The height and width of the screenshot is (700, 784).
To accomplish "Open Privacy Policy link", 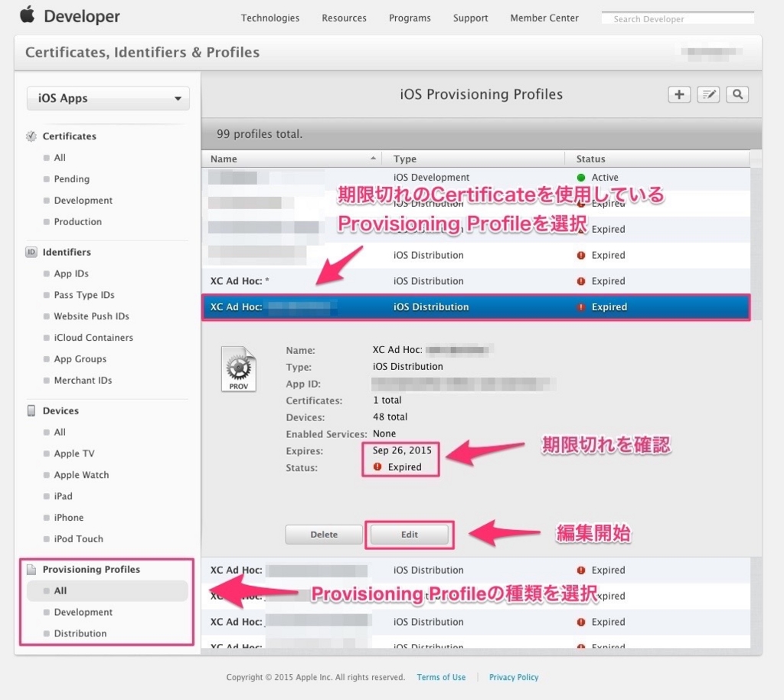I will (x=514, y=677).
